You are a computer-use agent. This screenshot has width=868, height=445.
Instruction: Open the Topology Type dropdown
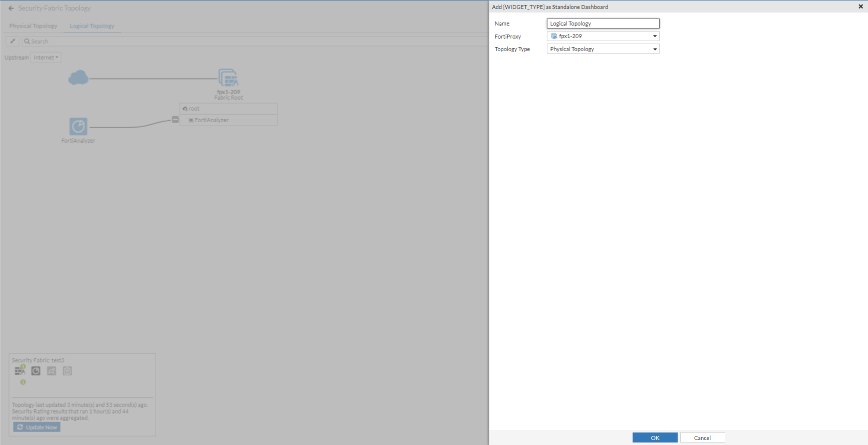[603, 49]
